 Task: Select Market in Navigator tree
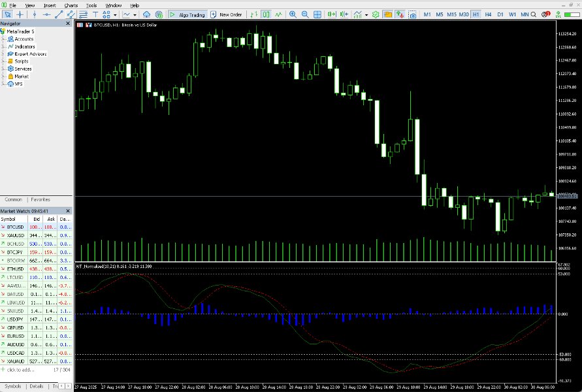(x=22, y=76)
